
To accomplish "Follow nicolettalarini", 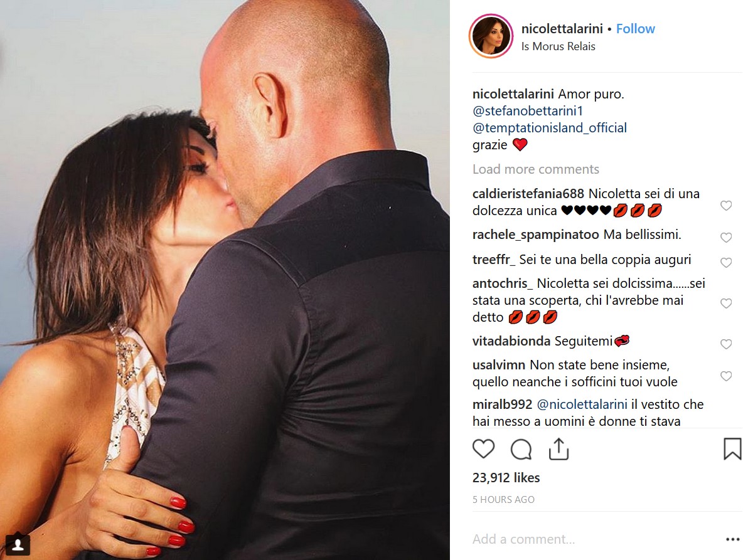I will (x=635, y=29).
